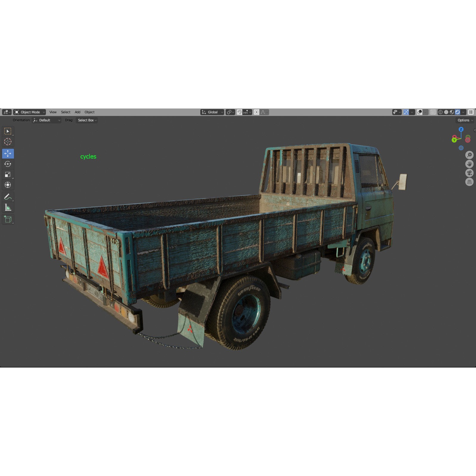
Task: Click the pan view hand icon
Action: click(469, 164)
